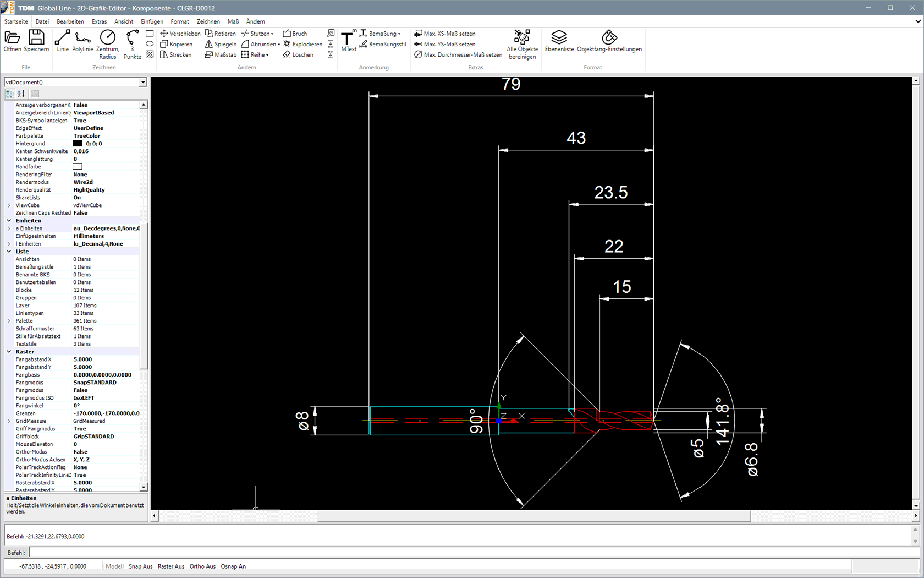Click Max. XS-Maß setzen
The image size is (924, 578).
(445, 34)
